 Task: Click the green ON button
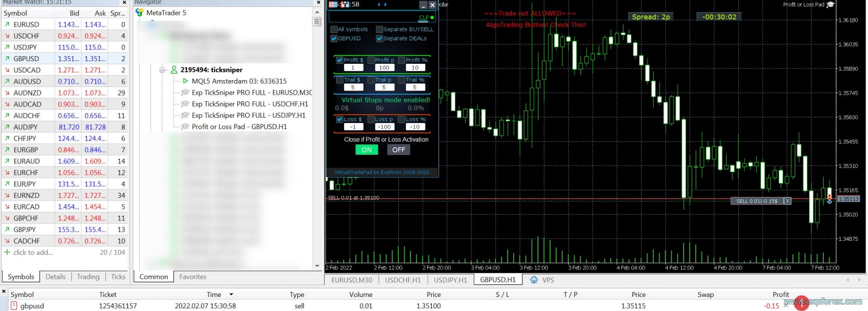367,150
